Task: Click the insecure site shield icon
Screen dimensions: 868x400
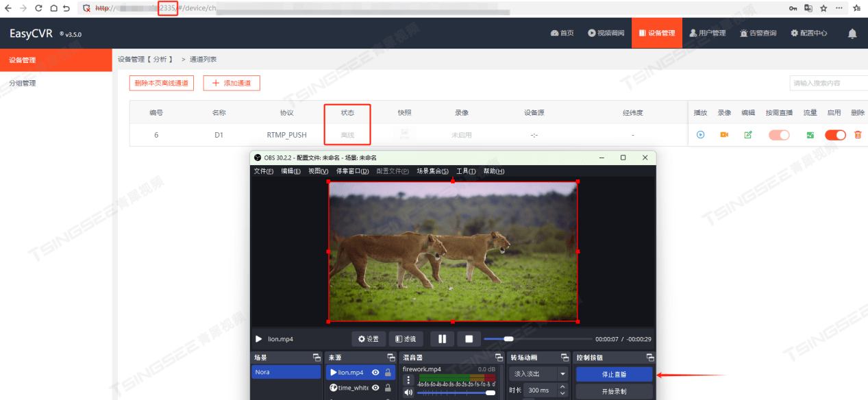Action: click(x=87, y=8)
